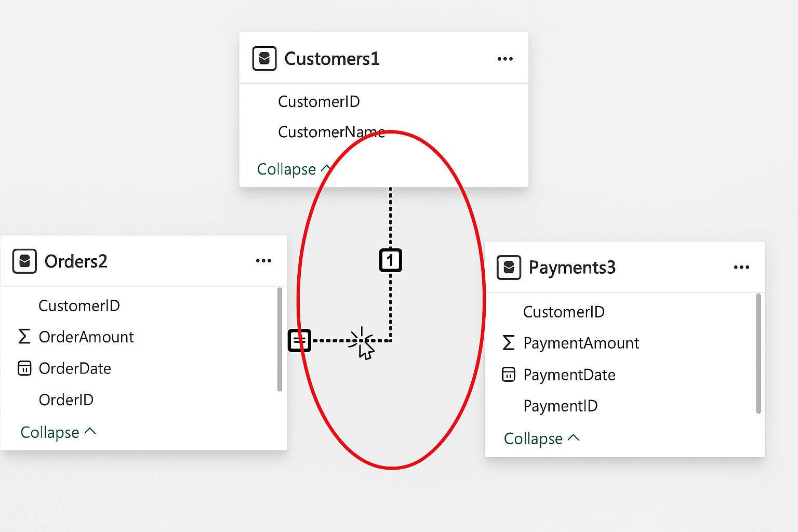Select the sigma icon next to OrderAmount
798x532 pixels.
pyautogui.click(x=23, y=337)
